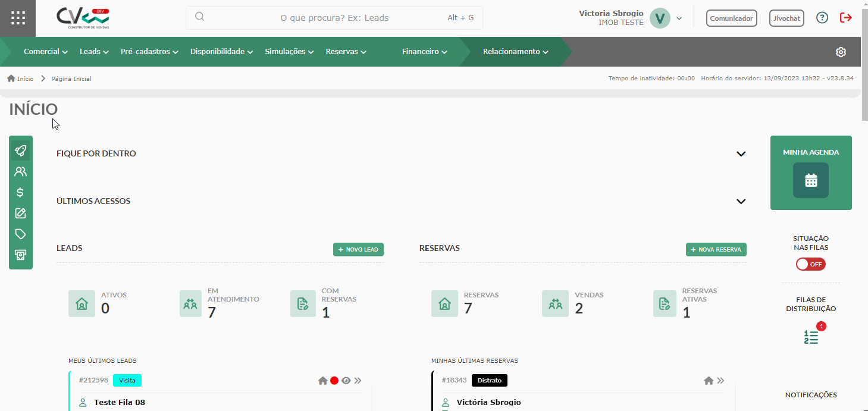Select the rocket icon in sidebar
This screenshot has height=411, width=868.
coord(20,150)
